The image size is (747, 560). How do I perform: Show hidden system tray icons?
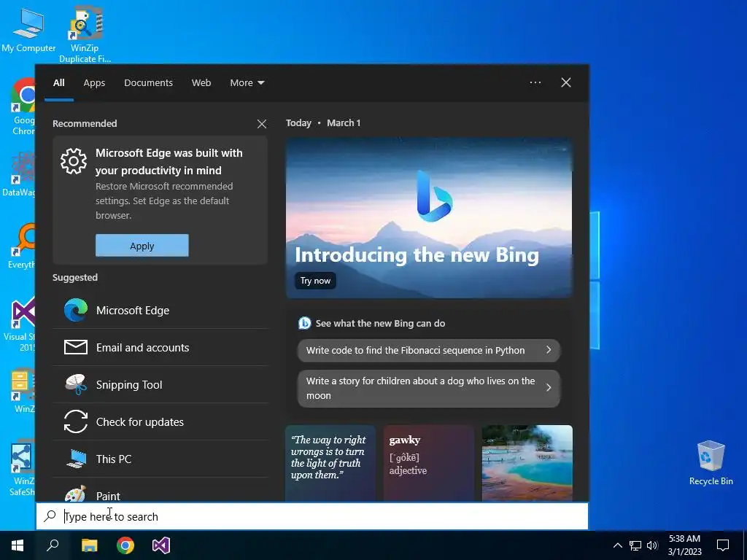[x=617, y=545]
